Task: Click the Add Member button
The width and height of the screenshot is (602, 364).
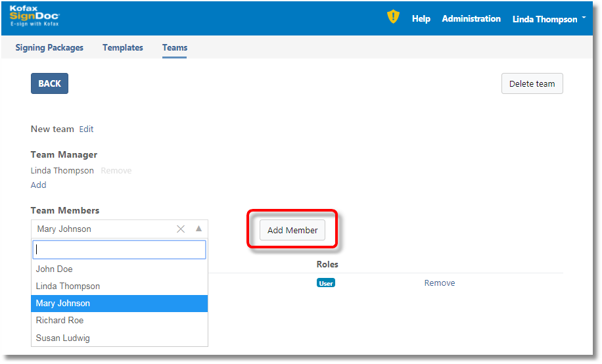Action: 292,230
